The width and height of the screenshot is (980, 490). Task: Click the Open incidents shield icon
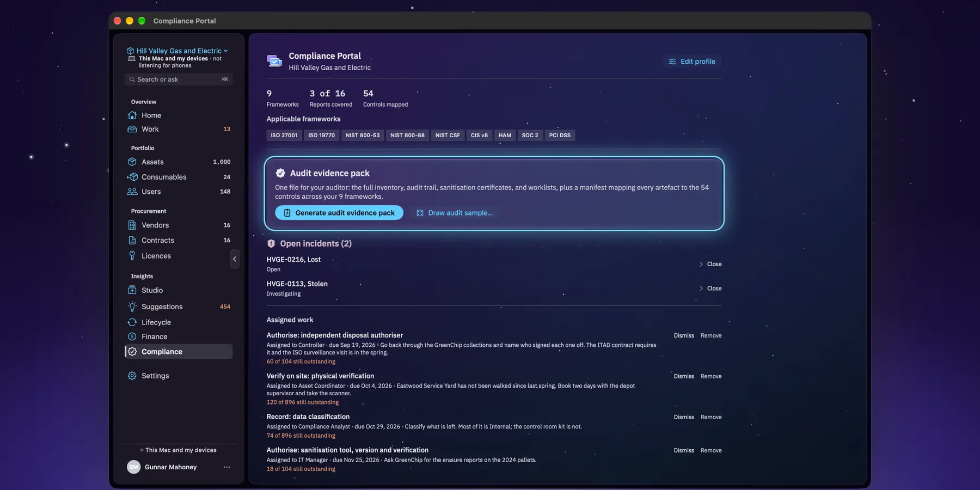[271, 244]
